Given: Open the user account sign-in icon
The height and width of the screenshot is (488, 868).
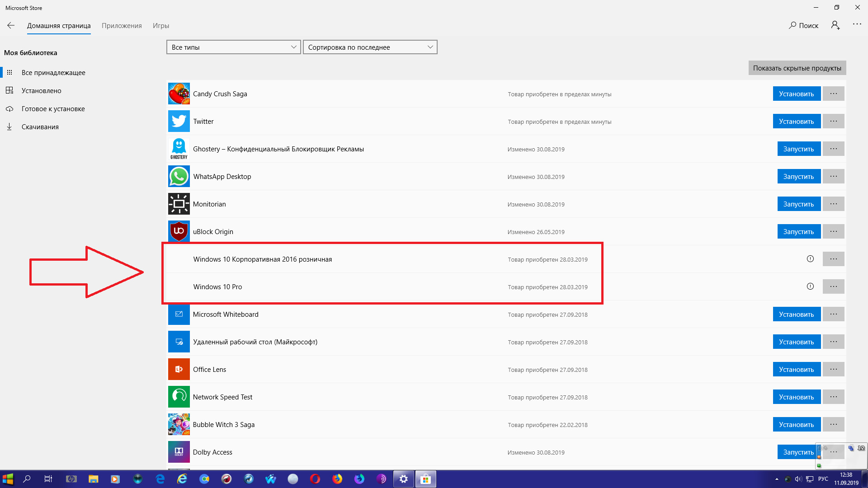Looking at the screenshot, I should (x=835, y=25).
